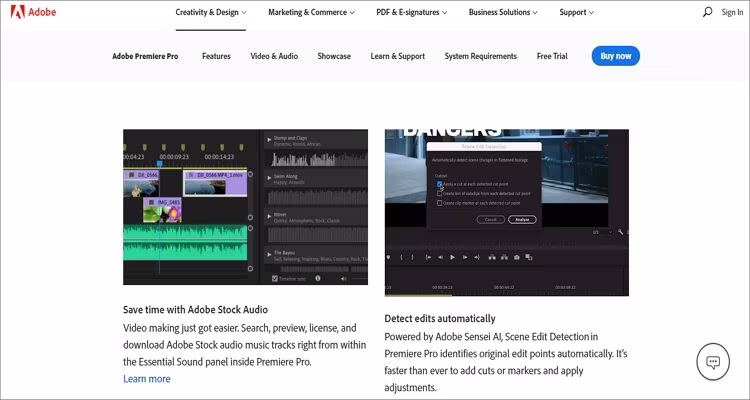The height and width of the screenshot is (400, 750).
Task: Click the Mark Out bracket icon
Action: [x=413, y=257]
